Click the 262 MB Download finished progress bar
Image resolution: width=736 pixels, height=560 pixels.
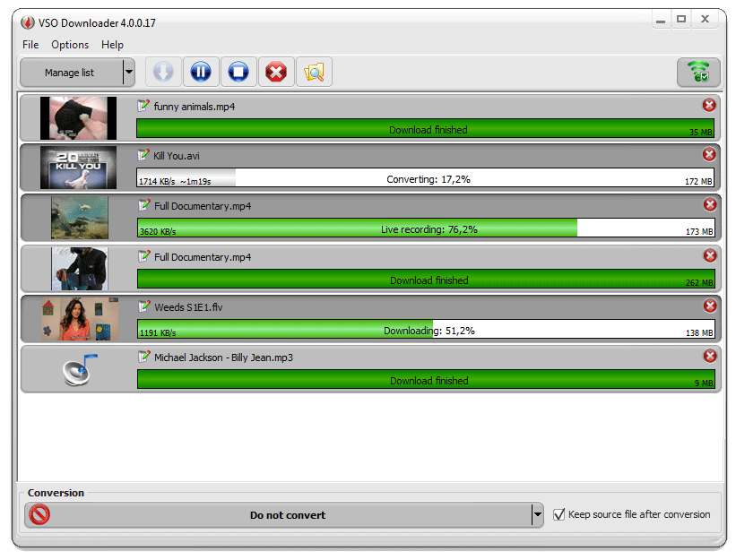pos(426,279)
